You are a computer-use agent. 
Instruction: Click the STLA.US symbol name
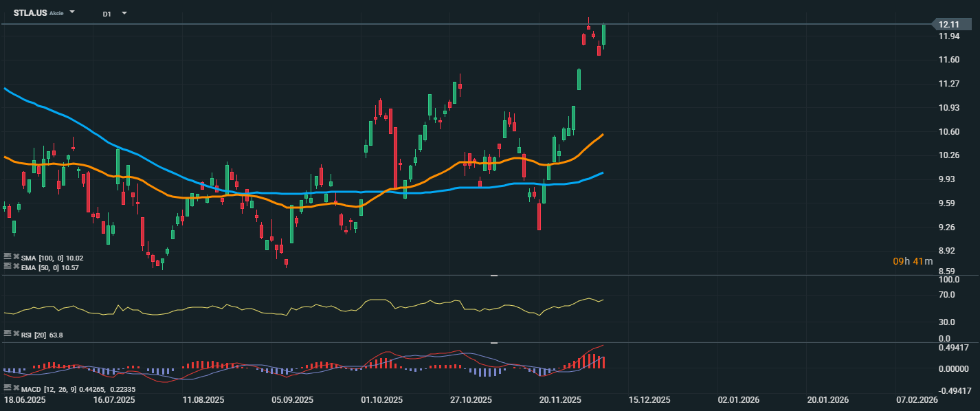pos(30,13)
